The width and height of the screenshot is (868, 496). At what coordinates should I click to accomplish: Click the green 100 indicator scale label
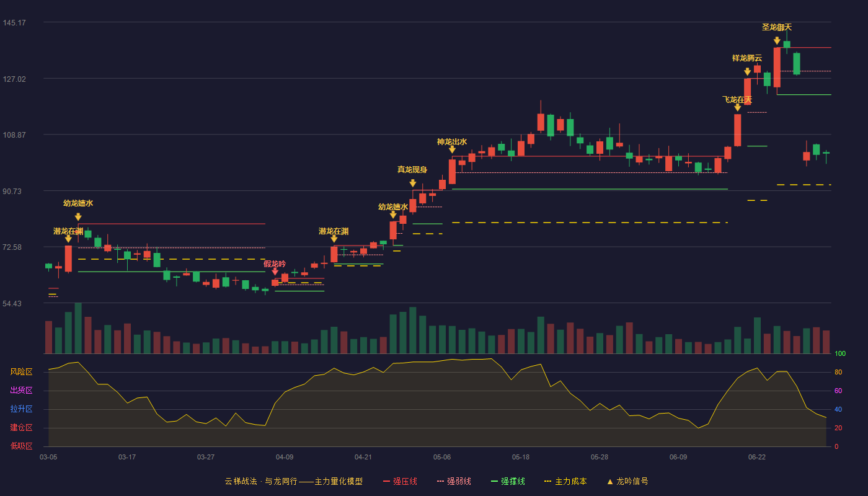(840, 353)
